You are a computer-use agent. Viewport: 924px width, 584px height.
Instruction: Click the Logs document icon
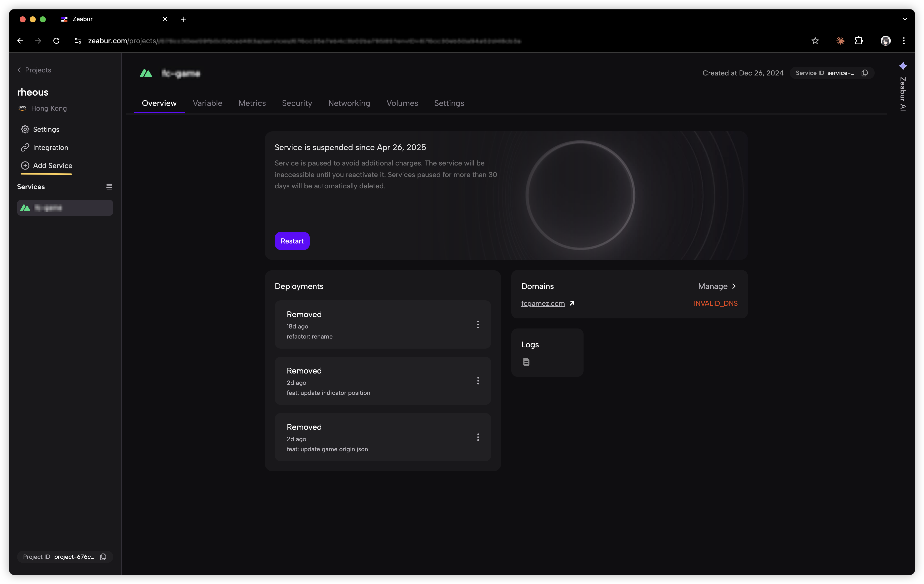526,362
